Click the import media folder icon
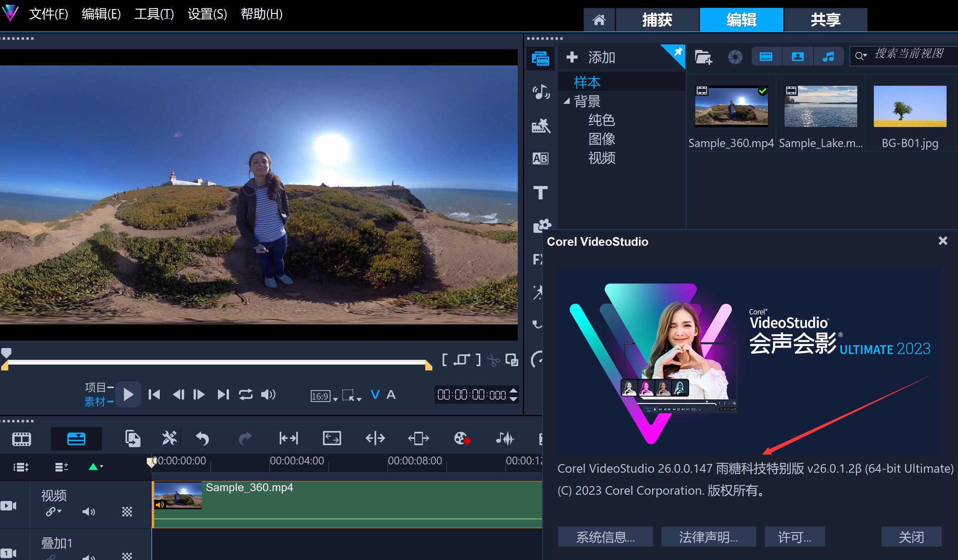This screenshot has width=958, height=560. coord(703,57)
